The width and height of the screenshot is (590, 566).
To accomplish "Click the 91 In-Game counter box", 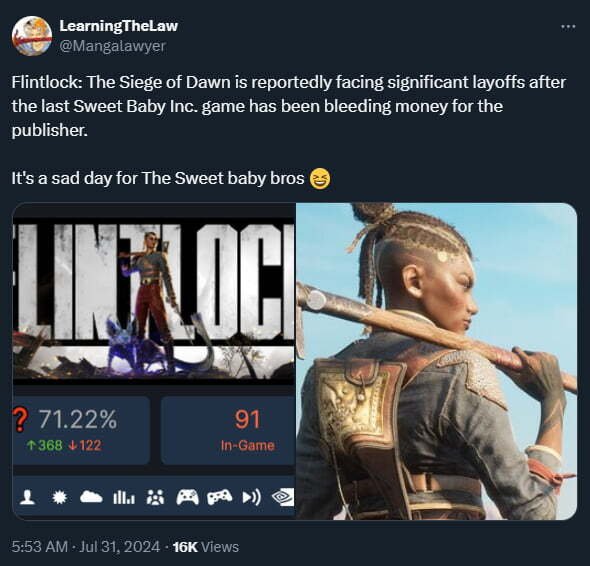I will [228, 430].
